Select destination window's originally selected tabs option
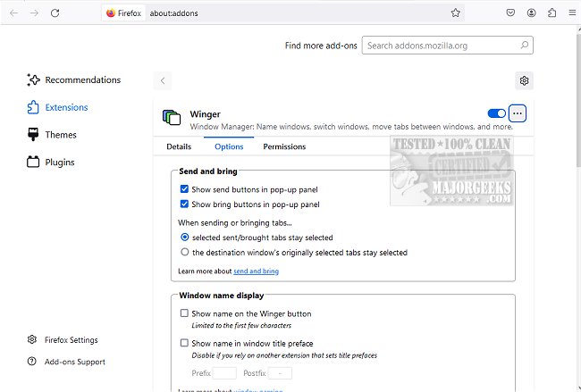The width and height of the screenshot is (581, 392). point(184,253)
